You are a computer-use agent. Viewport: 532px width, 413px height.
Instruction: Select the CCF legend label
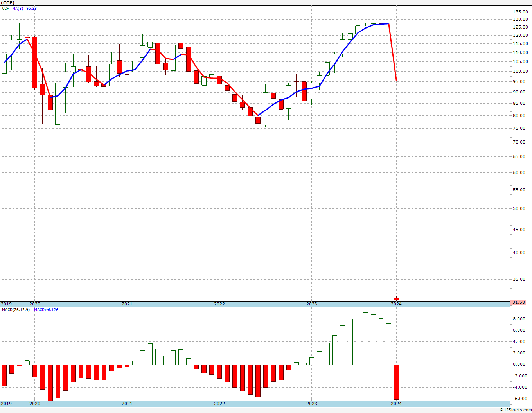coord(5,8)
